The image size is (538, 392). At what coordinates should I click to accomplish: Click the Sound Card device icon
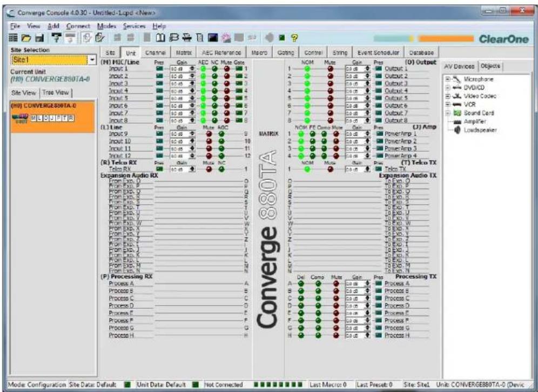click(x=457, y=113)
